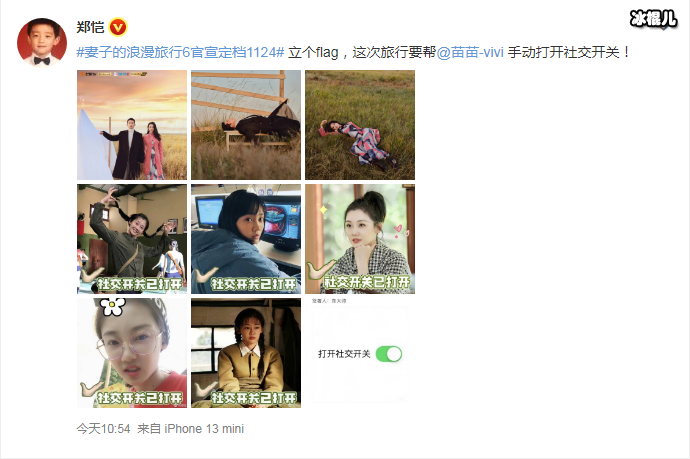Viewport: 690px width, 459px height.
Task: Click the post text 立个flag sentence
Action: click(459, 52)
